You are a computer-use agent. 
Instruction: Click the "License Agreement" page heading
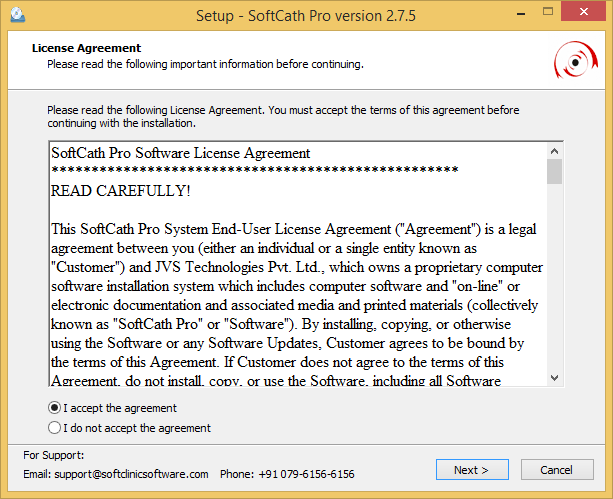tap(86, 48)
